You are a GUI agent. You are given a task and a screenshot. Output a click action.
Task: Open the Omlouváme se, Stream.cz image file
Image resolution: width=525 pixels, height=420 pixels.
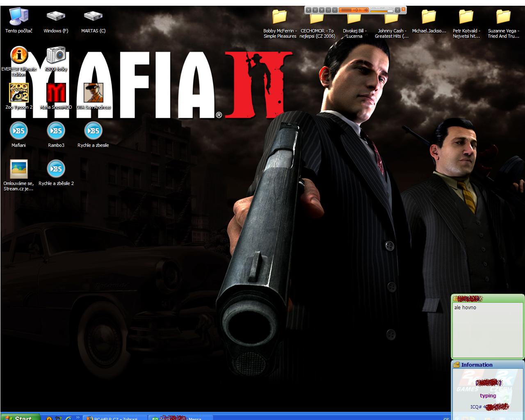tap(19, 176)
